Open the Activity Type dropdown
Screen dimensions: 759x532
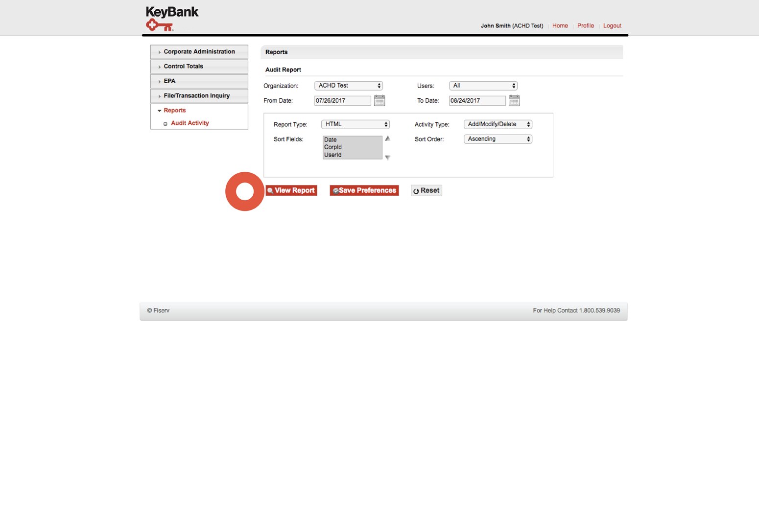point(498,124)
